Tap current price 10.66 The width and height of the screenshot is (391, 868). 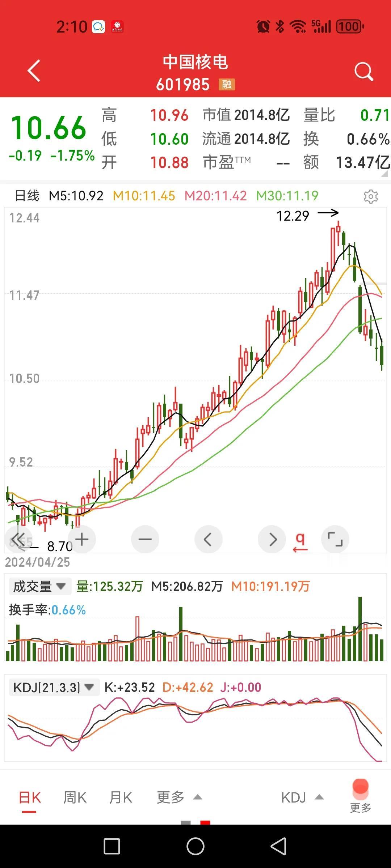[49, 128]
